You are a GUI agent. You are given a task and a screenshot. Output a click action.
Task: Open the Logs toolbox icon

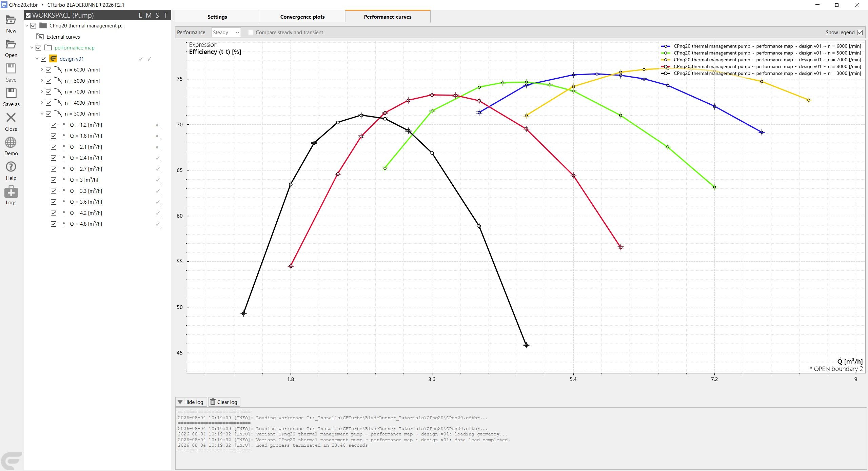tap(11, 192)
